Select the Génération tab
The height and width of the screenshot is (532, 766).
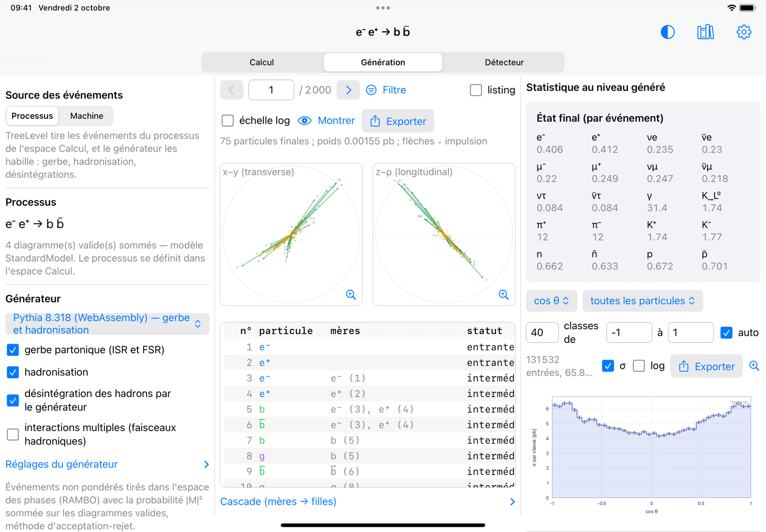[x=383, y=62]
